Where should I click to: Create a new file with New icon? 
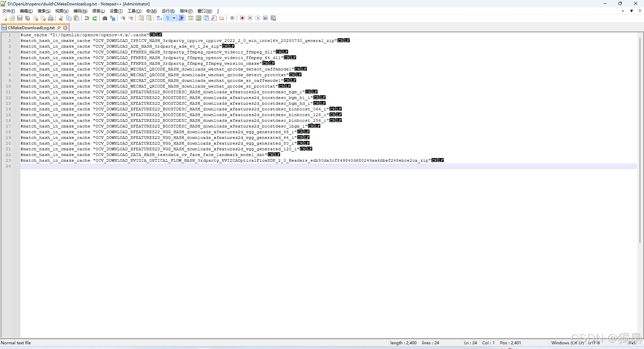coord(5,18)
